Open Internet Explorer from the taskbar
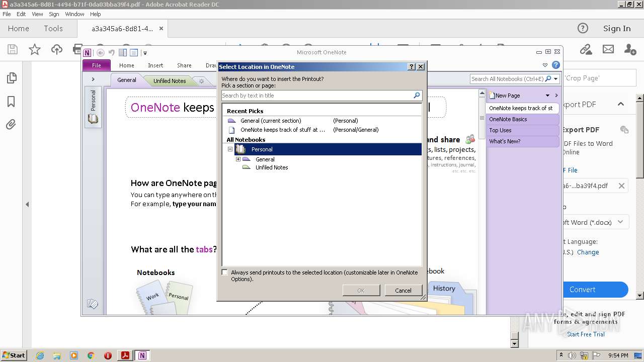This screenshot has width=644, height=362. click(40, 355)
